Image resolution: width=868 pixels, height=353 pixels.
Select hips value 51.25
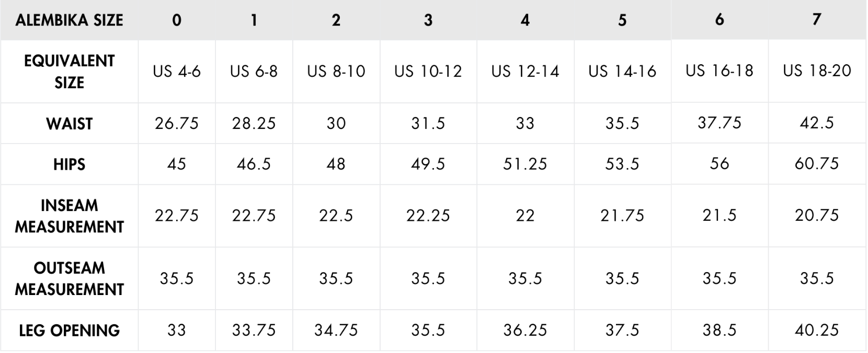525,164
